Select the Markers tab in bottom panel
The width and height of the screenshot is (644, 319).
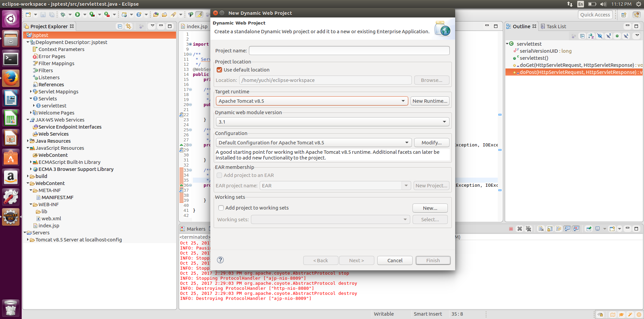coord(193,229)
